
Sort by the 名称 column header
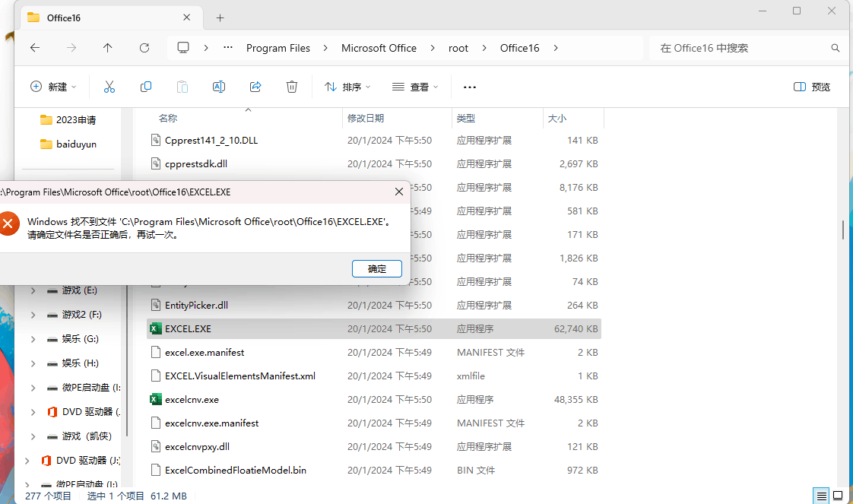(168, 118)
